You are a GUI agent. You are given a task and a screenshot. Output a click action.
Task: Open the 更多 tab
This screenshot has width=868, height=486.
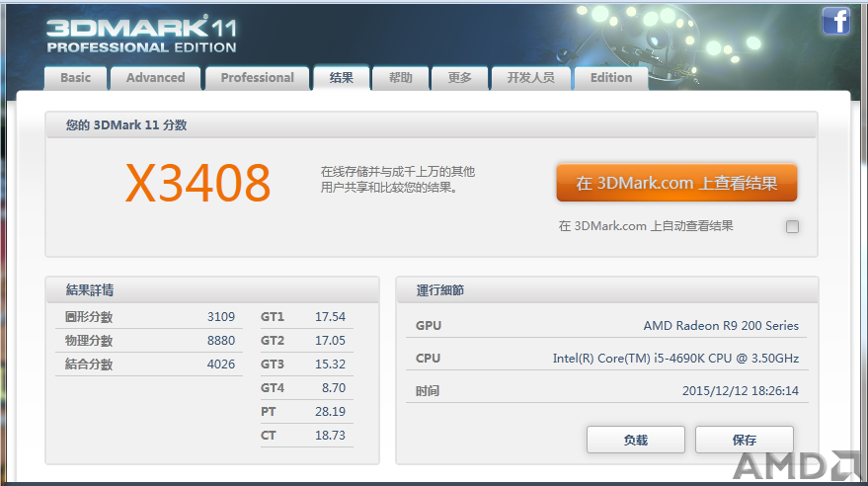pyautogui.click(x=460, y=78)
